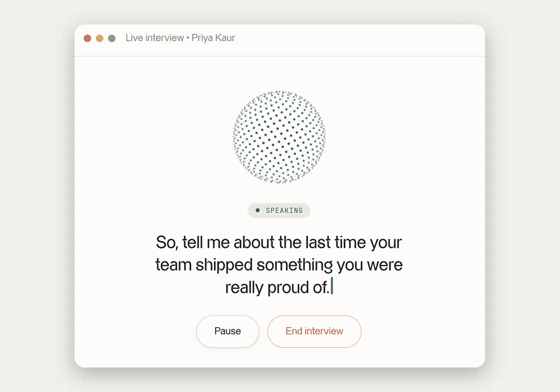The height and width of the screenshot is (392, 560).
Task: Click the transcript line starting "So, tell me"
Action: pos(279,243)
